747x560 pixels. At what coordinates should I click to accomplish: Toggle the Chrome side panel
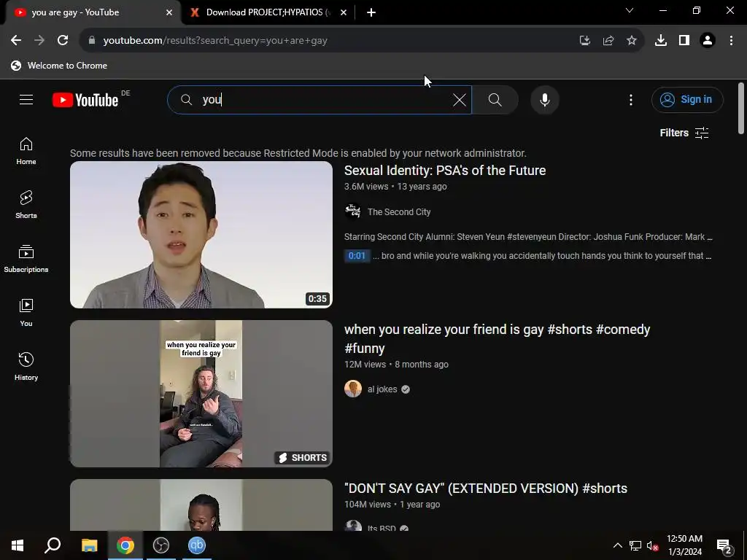684,41
